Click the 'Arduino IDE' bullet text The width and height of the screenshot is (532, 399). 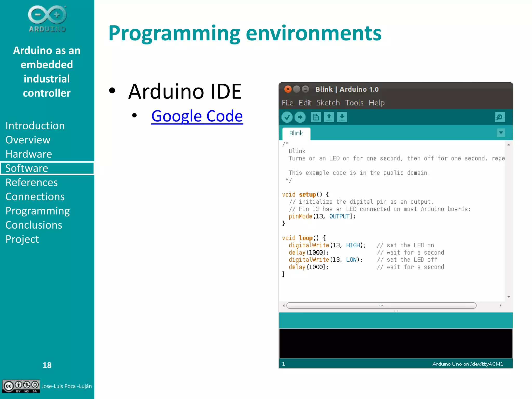[x=185, y=91]
